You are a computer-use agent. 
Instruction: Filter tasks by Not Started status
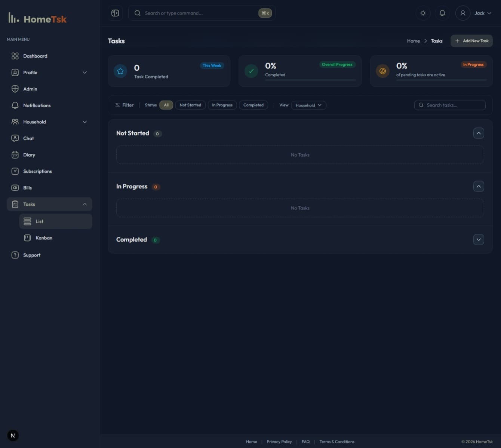coord(190,105)
